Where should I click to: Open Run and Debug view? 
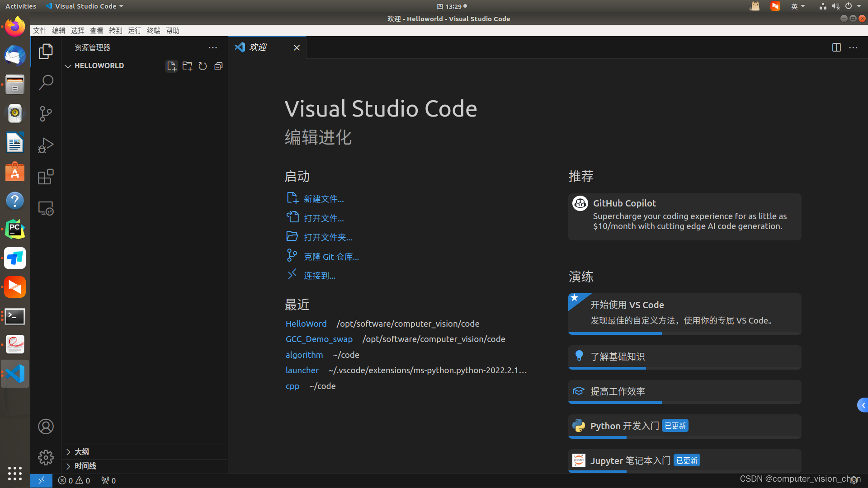[46, 145]
